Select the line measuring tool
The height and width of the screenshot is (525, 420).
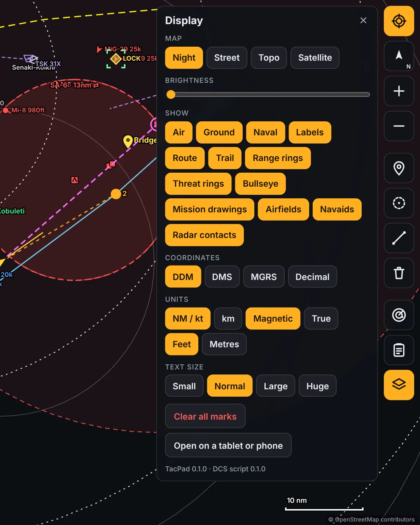[x=399, y=238]
